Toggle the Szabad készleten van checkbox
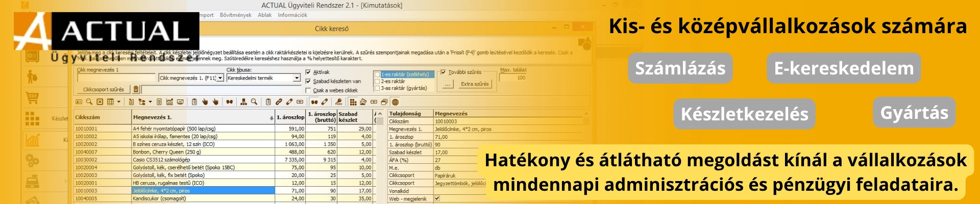 (x=308, y=81)
